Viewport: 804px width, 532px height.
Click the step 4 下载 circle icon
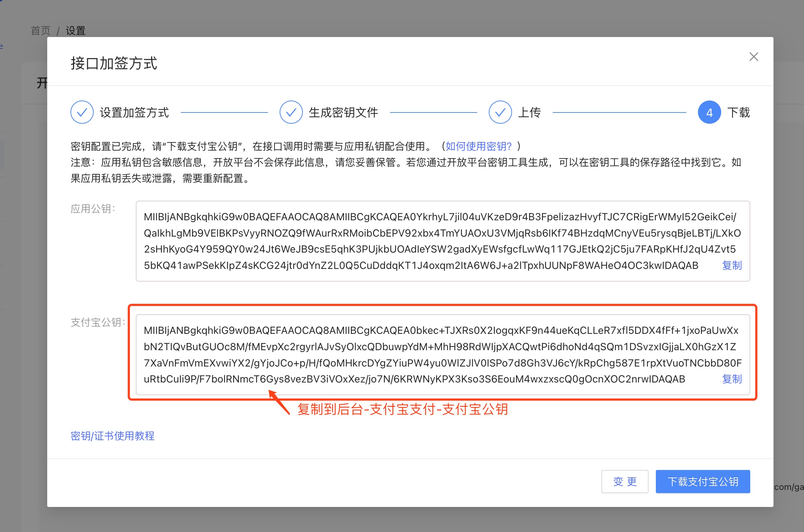click(709, 112)
